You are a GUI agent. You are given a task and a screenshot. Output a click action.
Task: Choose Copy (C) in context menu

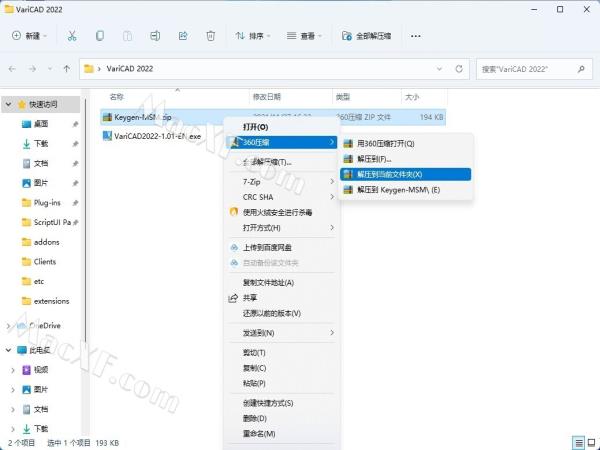(x=281, y=368)
